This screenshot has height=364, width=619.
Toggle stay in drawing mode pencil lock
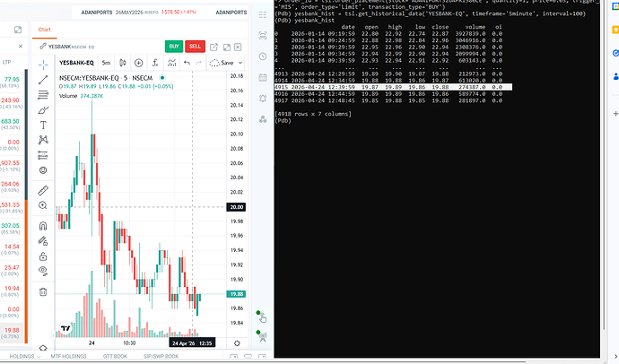(43, 241)
